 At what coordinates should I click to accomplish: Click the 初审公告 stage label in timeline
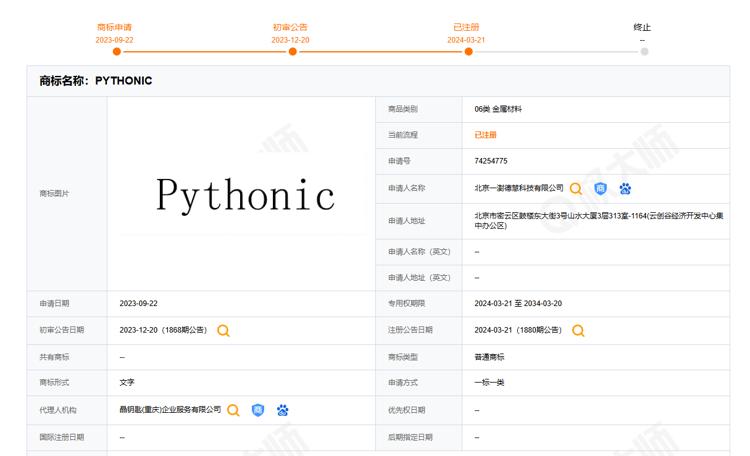290,27
